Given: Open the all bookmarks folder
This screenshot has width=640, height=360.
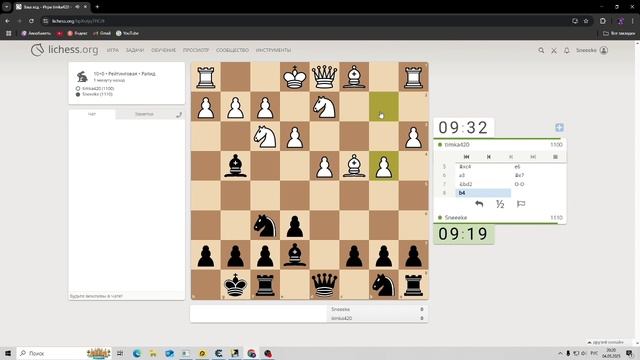Looking at the screenshot, I should 619,33.
